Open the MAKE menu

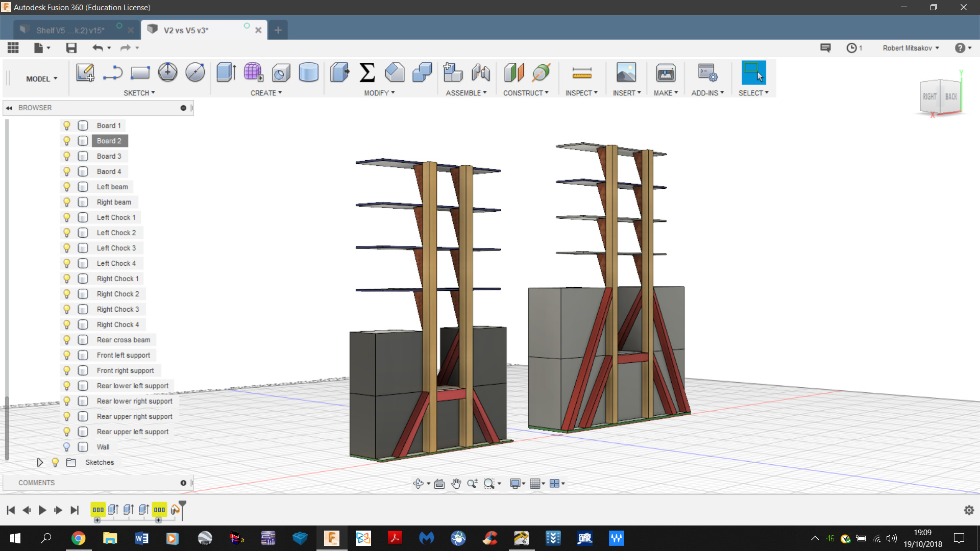[666, 93]
